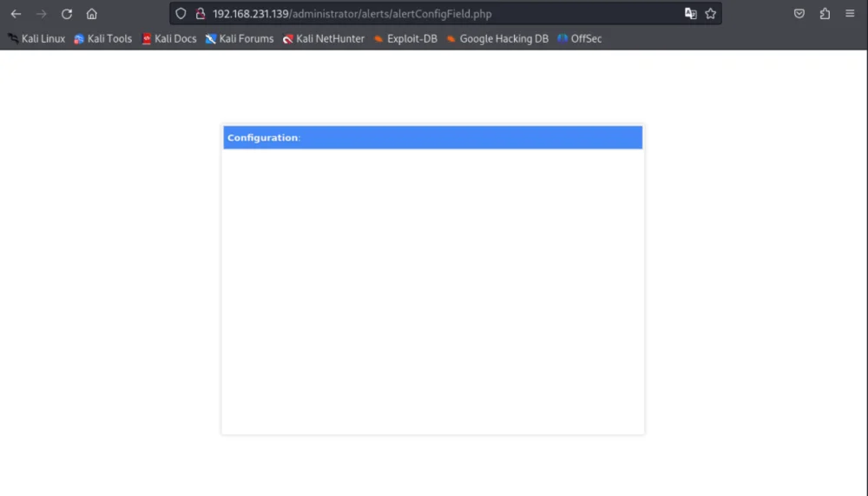Go back to the previous page
The width and height of the screenshot is (868, 496).
(x=16, y=14)
